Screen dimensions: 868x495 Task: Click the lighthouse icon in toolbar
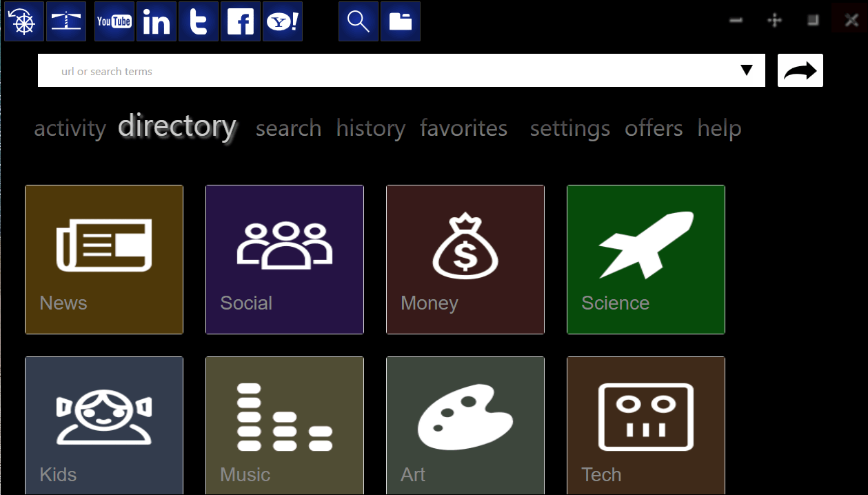tap(66, 21)
